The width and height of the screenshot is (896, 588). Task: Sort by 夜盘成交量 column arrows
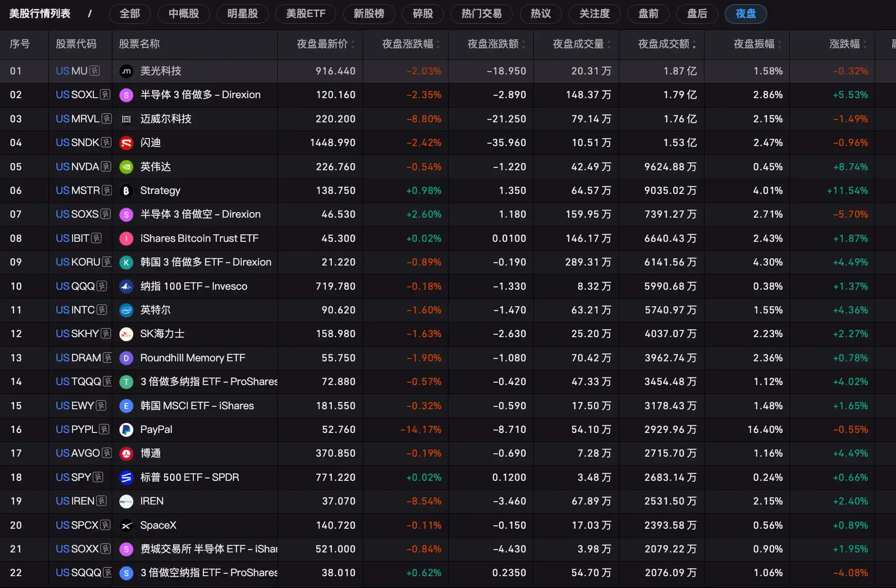(x=609, y=44)
